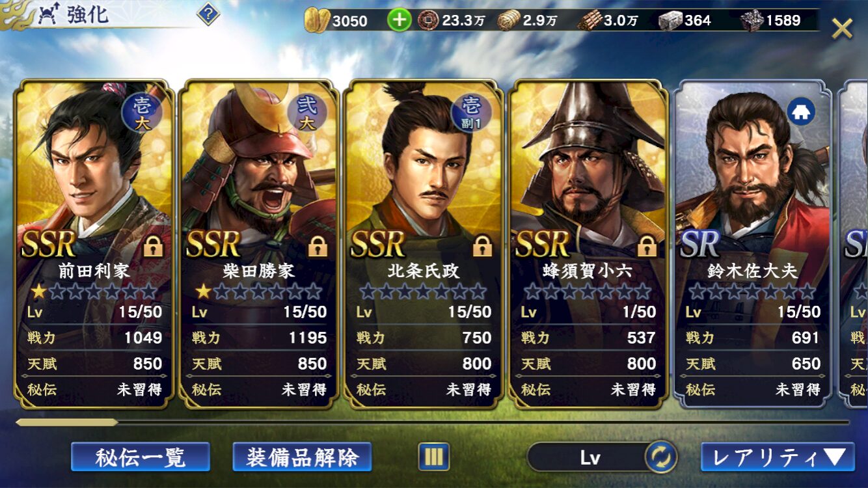Image resolution: width=868 pixels, height=488 pixels.
Task: Click the lock icon on 蜂須賀小六
Action: (647, 246)
